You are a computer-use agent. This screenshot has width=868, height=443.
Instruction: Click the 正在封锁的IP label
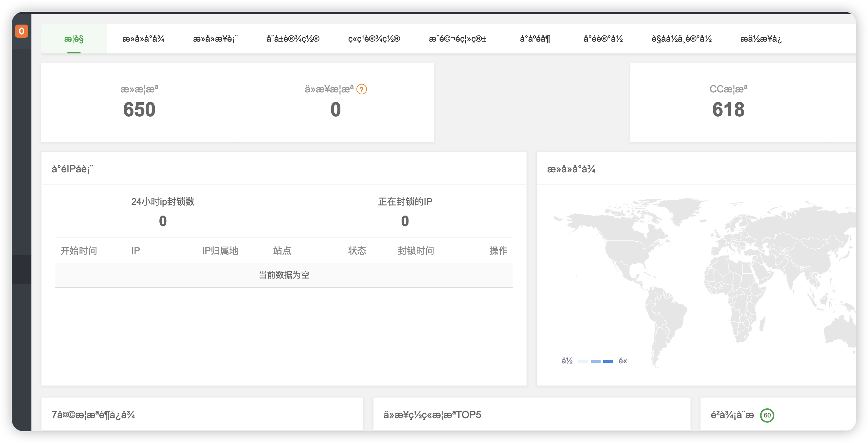pyautogui.click(x=405, y=202)
